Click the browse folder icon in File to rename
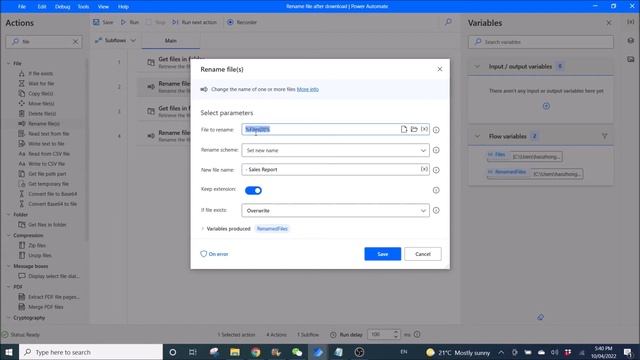This screenshot has height=360, width=640. pos(414,129)
